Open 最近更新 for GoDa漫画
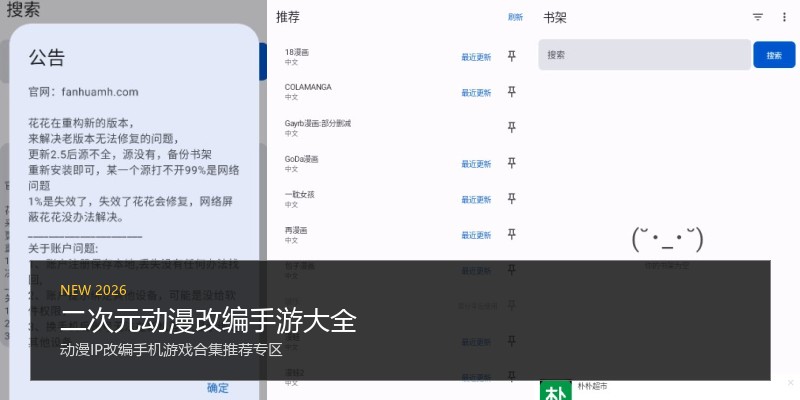 click(x=476, y=164)
